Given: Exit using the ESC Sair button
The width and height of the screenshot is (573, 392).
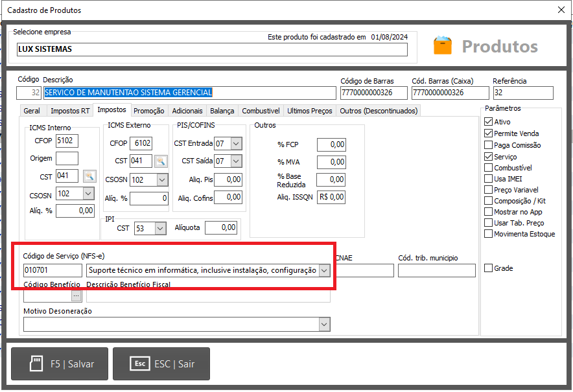Looking at the screenshot, I should click(x=161, y=363).
